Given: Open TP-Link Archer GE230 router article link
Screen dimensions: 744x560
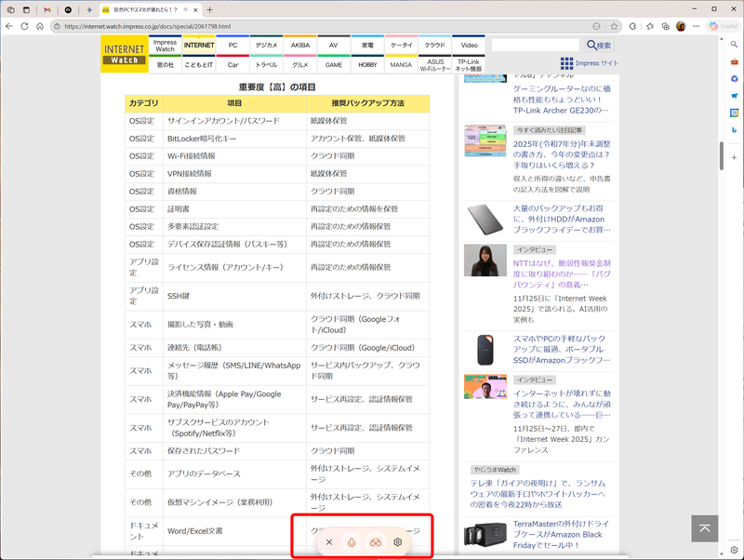Looking at the screenshot, I should click(x=562, y=100).
